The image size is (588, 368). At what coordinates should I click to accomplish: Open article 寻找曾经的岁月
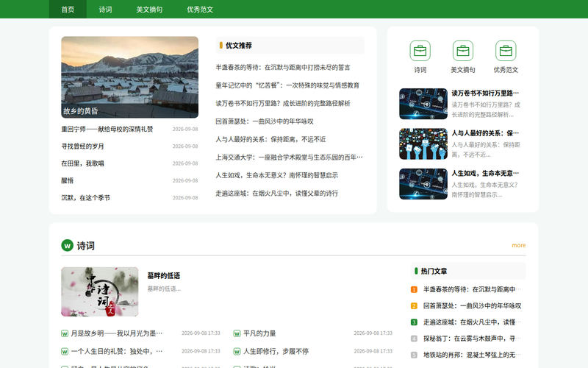click(82, 146)
